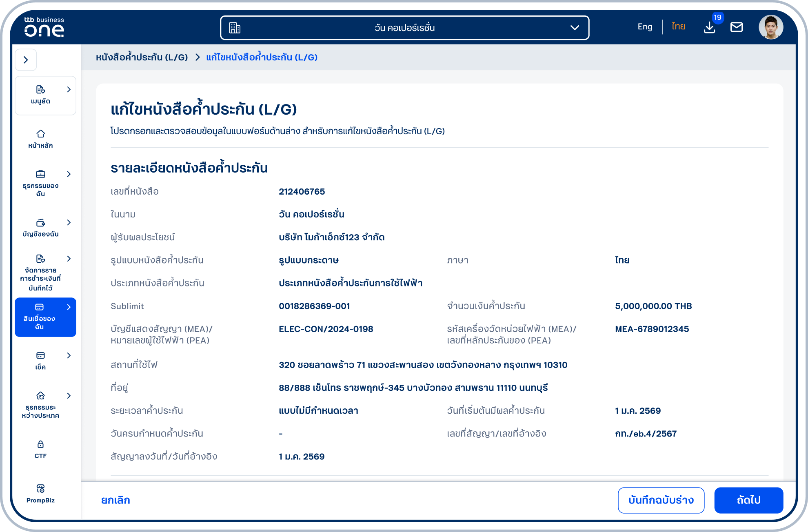Switch language to ไทย

pos(678,27)
